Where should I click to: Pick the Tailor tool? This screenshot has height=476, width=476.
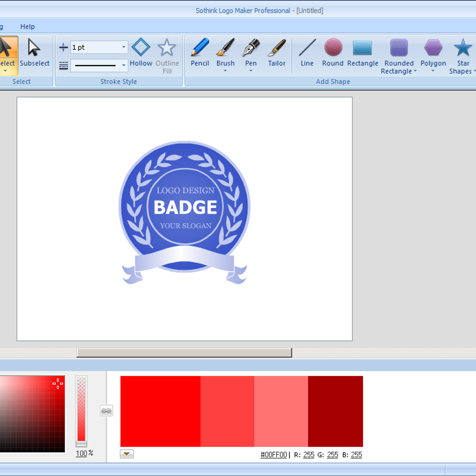click(x=276, y=53)
